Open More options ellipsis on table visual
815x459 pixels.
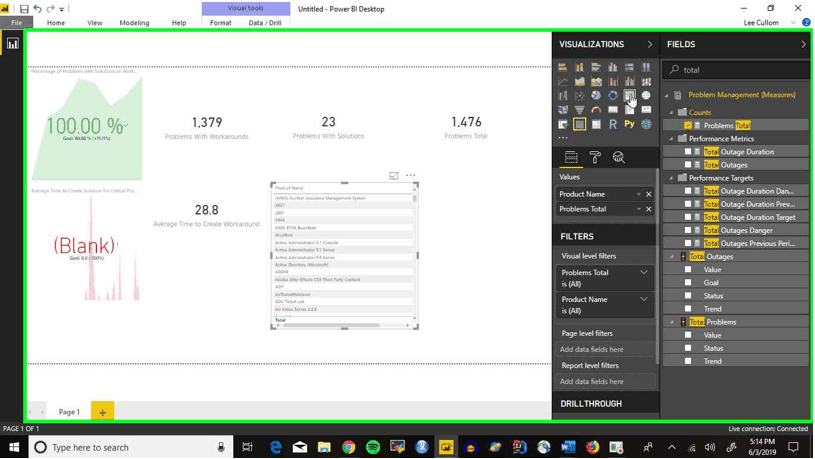(411, 176)
